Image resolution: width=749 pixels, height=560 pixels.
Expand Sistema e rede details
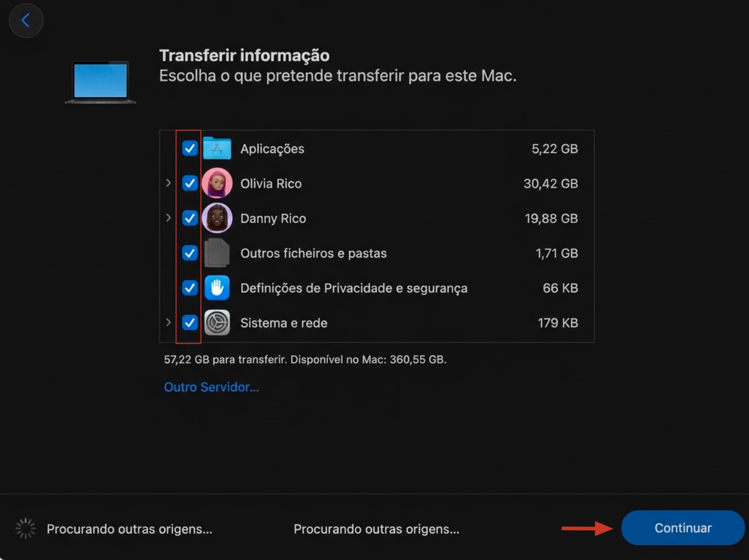tap(168, 323)
